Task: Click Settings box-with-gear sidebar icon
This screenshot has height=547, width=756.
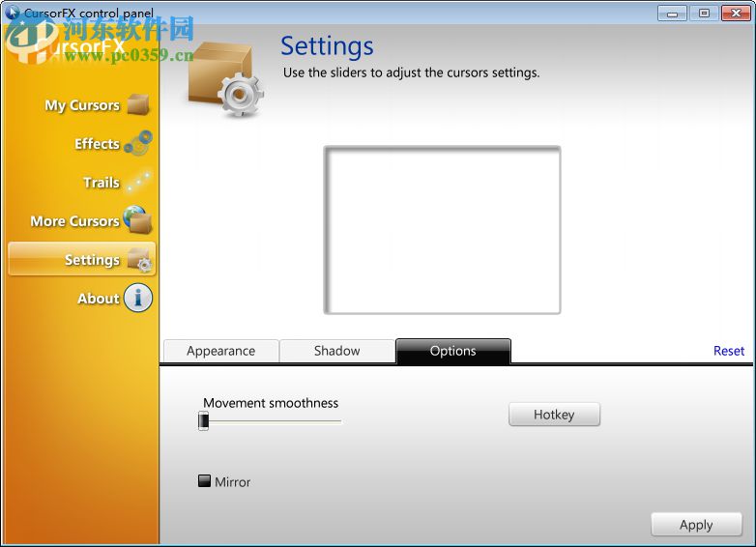Action: coord(140,259)
